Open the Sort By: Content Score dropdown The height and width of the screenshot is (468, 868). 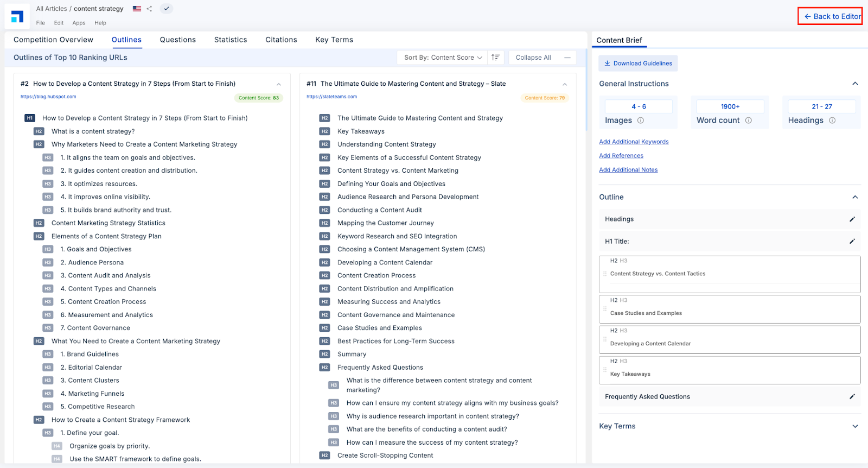pos(443,58)
